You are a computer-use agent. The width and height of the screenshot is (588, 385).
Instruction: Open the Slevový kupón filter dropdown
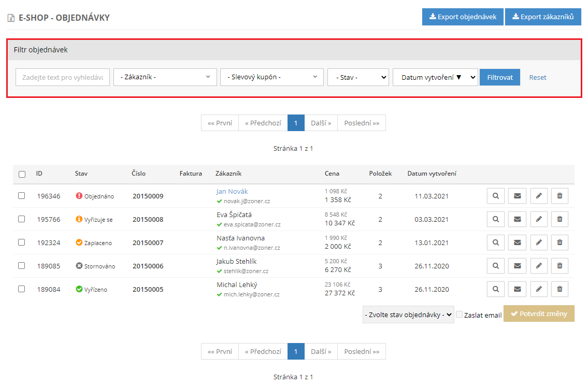[272, 77]
